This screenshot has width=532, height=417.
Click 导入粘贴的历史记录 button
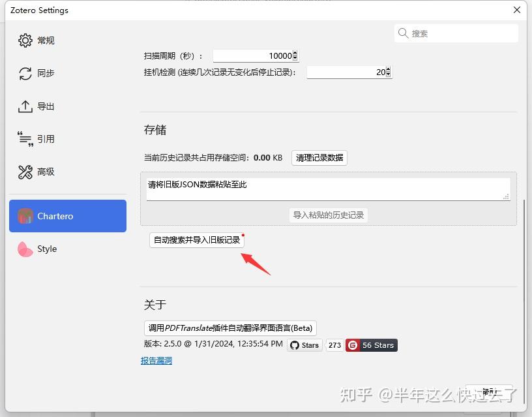tap(328, 215)
